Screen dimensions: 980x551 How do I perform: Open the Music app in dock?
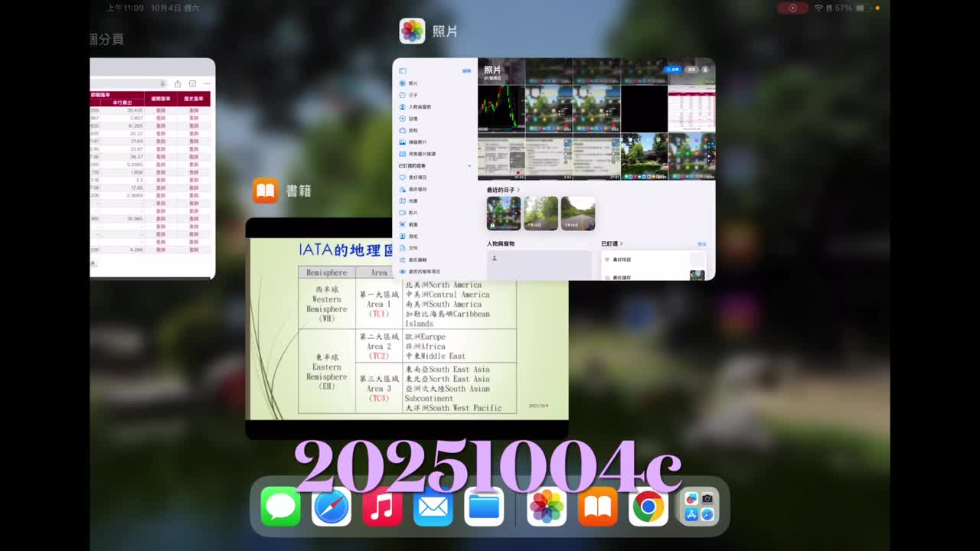[x=382, y=507]
